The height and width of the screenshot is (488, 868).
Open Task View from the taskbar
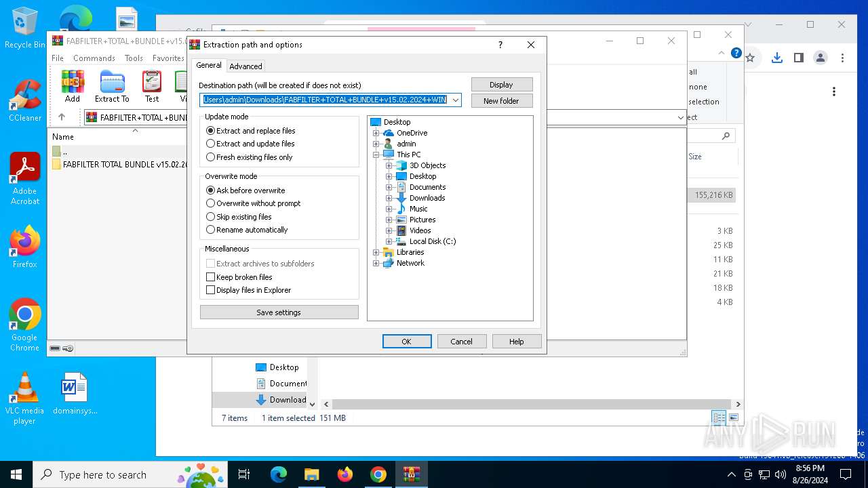coord(244,474)
